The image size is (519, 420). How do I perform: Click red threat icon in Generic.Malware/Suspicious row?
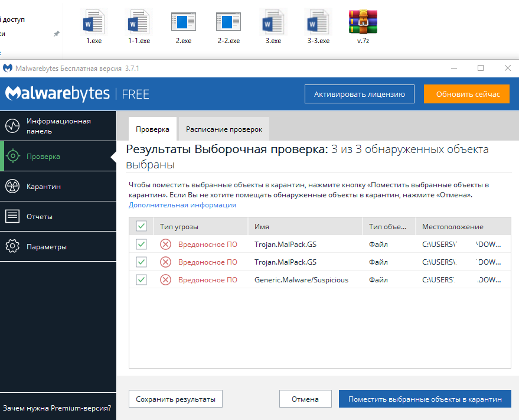point(165,280)
